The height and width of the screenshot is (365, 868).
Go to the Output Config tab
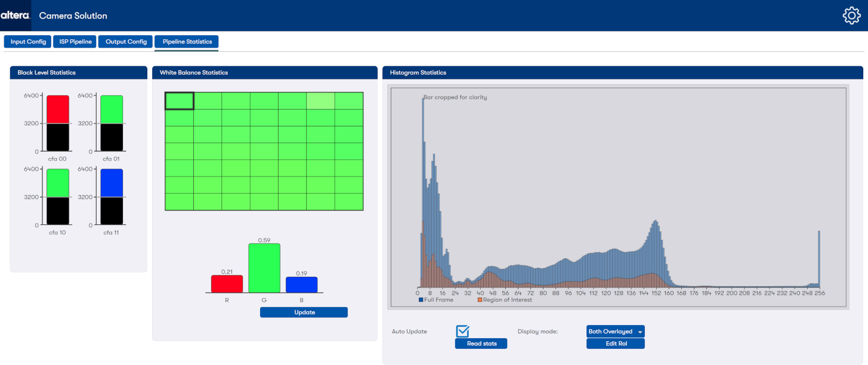click(126, 42)
